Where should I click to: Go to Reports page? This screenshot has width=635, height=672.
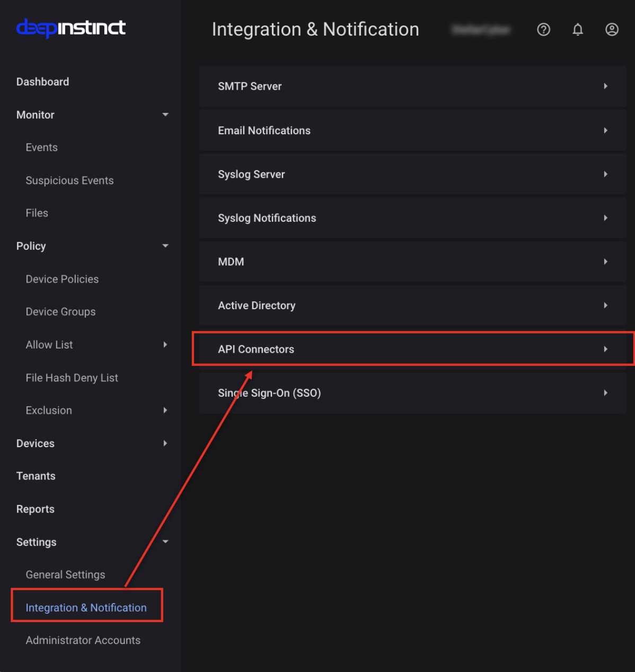35,509
